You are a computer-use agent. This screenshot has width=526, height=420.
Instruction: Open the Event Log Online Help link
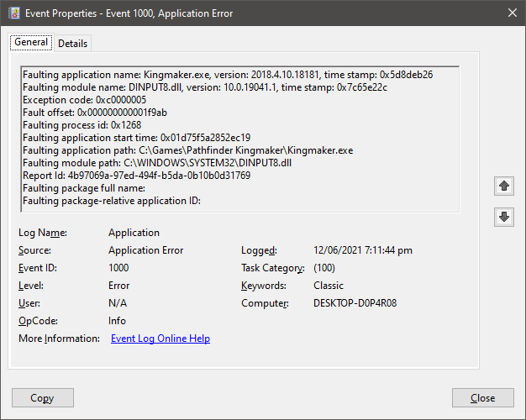pos(160,339)
